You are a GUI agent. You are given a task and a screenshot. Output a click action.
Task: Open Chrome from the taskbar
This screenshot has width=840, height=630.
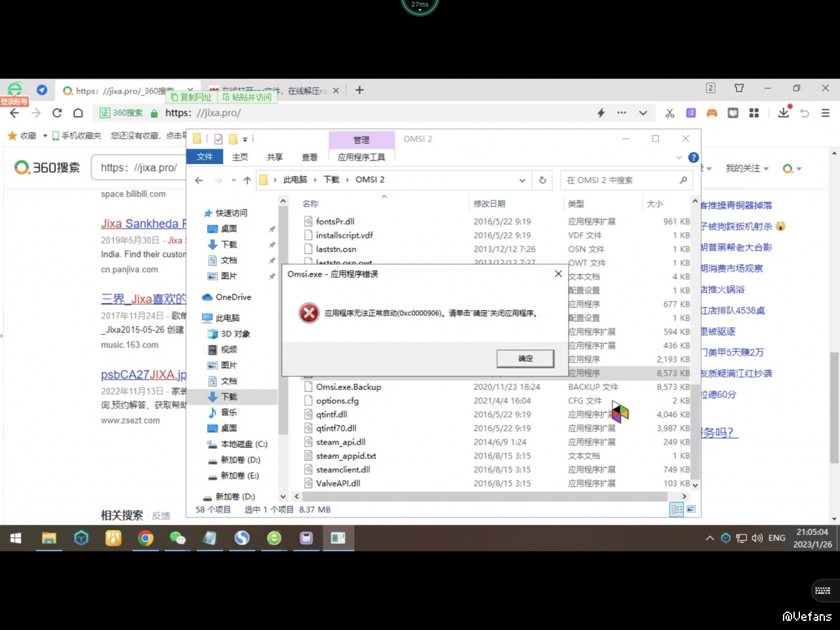[x=146, y=538]
